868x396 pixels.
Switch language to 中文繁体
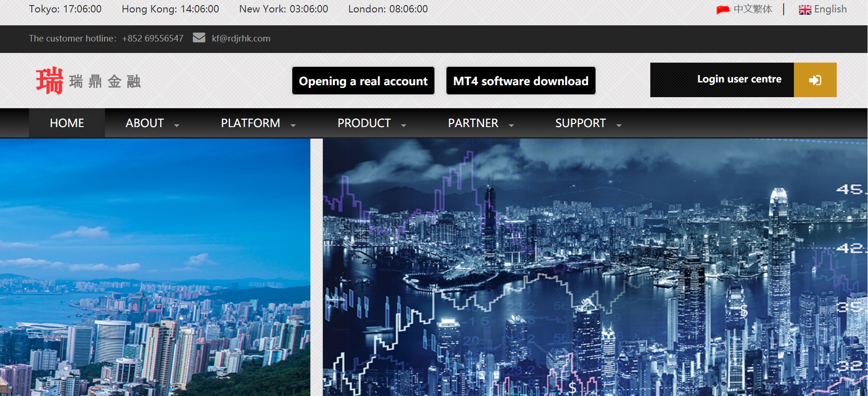pyautogui.click(x=752, y=9)
